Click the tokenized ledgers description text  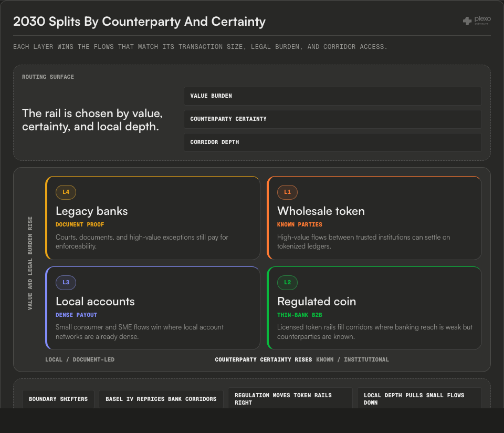[x=363, y=242]
